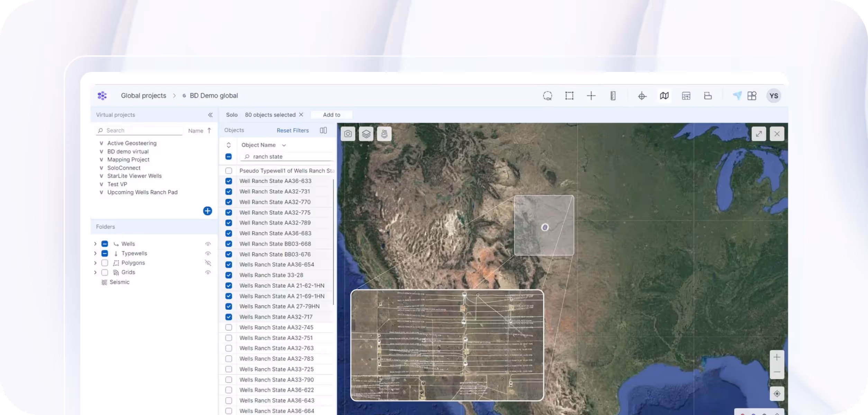Screen dimensions: 868x415
Task: Add a new virtual project
Action: point(208,211)
